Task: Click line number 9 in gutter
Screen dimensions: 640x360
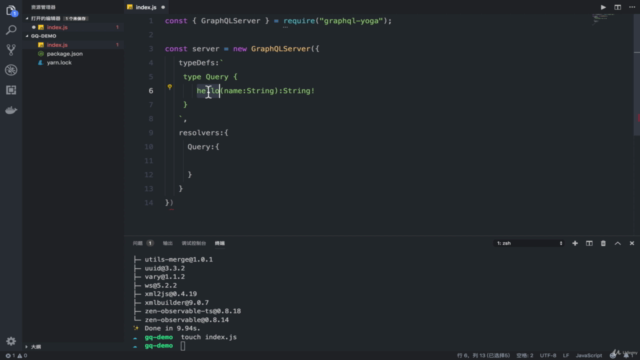Action: 151,133
